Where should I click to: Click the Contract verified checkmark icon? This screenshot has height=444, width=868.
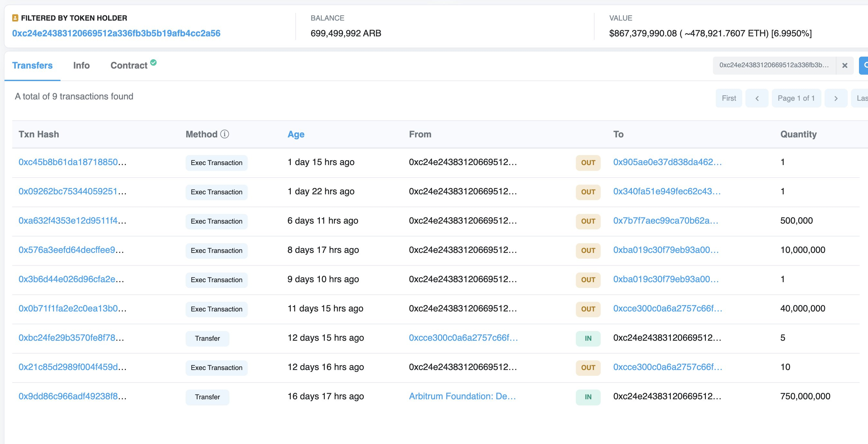(x=153, y=62)
